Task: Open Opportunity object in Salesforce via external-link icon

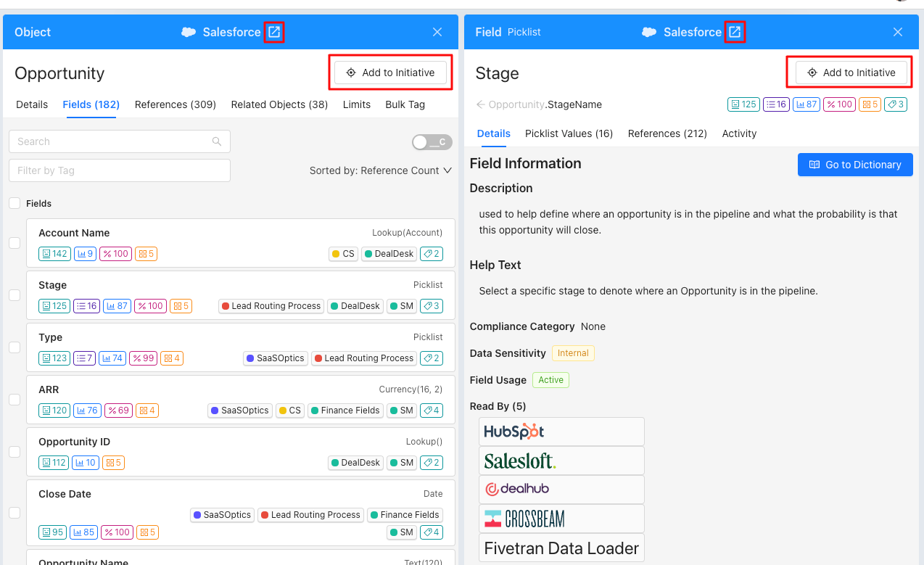Action: click(274, 32)
